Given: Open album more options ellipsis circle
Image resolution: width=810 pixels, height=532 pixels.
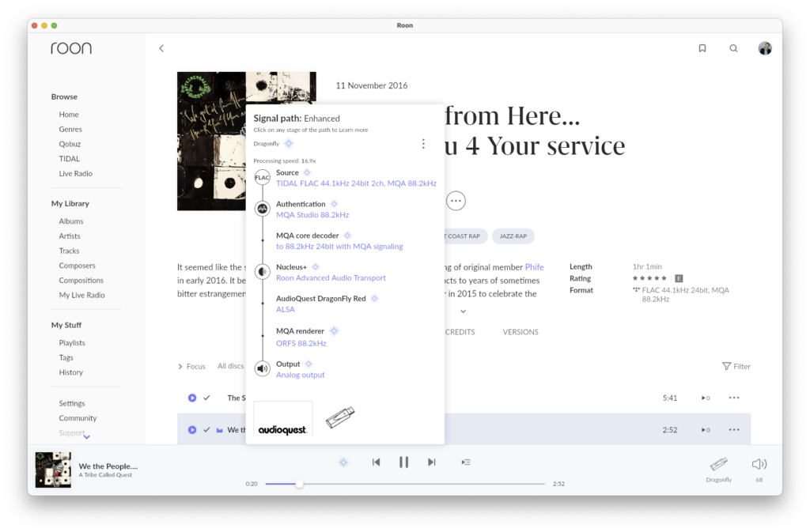Looking at the screenshot, I should pos(456,201).
